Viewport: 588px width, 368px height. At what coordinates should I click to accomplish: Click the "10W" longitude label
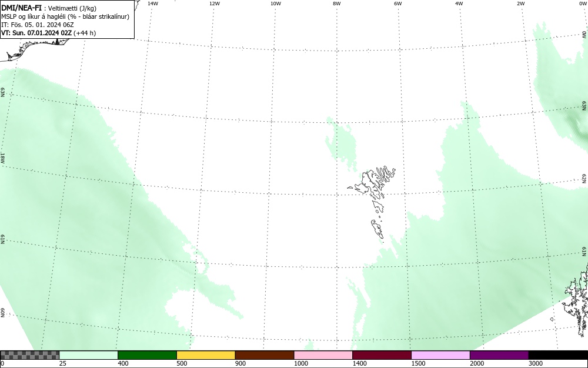[276, 4]
